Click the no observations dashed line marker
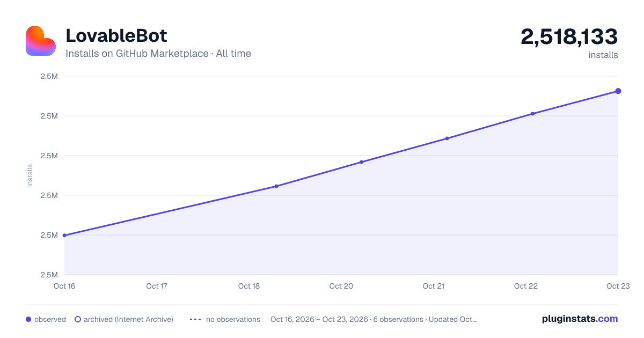The width and height of the screenshot is (644, 338). [x=195, y=319]
